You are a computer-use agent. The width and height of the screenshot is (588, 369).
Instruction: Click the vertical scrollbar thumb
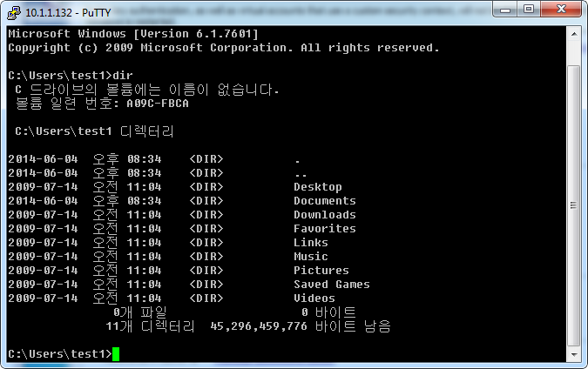(x=574, y=205)
